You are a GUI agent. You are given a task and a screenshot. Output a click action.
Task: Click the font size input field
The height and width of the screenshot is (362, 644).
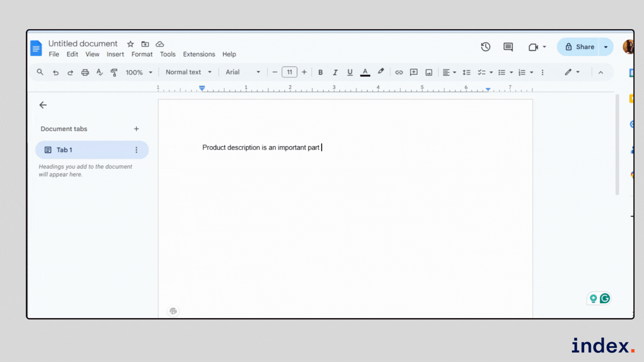coord(289,72)
